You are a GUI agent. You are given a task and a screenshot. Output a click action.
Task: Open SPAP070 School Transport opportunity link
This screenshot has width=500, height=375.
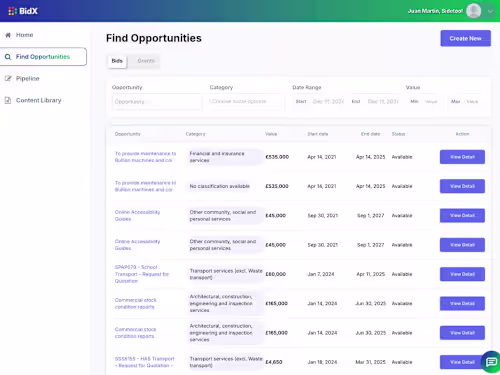[142, 274]
